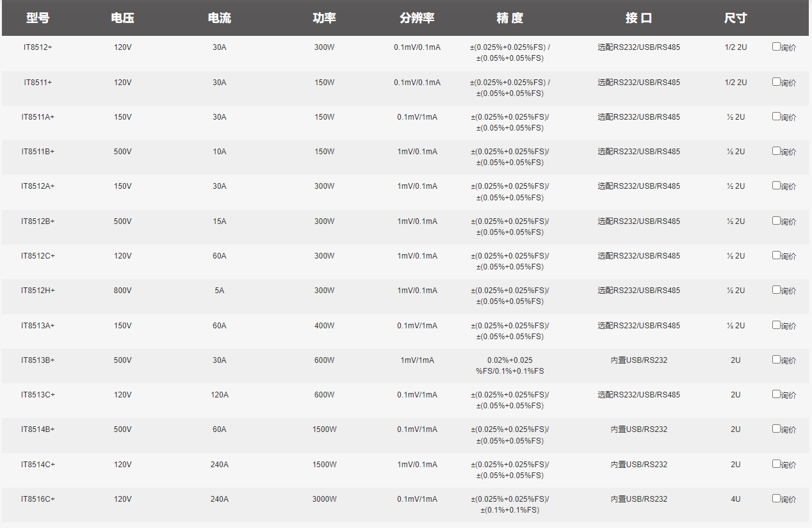Select the 询价 checkbox for IT8511B+
This screenshot has width=812, height=528.
(776, 151)
